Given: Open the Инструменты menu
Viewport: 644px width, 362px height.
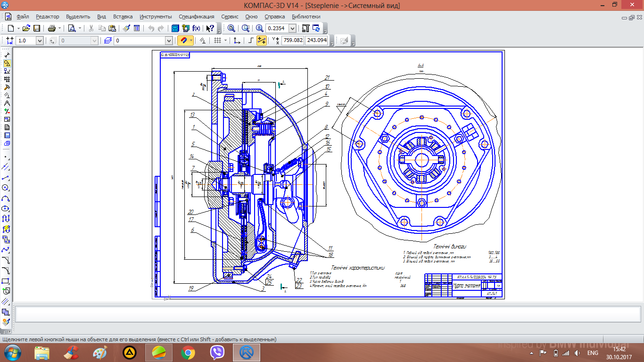Looking at the screenshot, I should click(156, 16).
